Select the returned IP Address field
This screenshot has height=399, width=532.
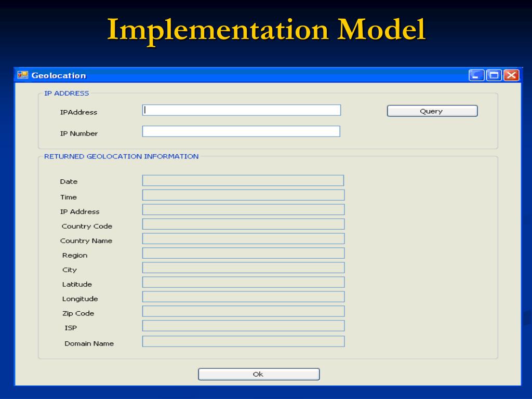pyautogui.click(x=243, y=210)
